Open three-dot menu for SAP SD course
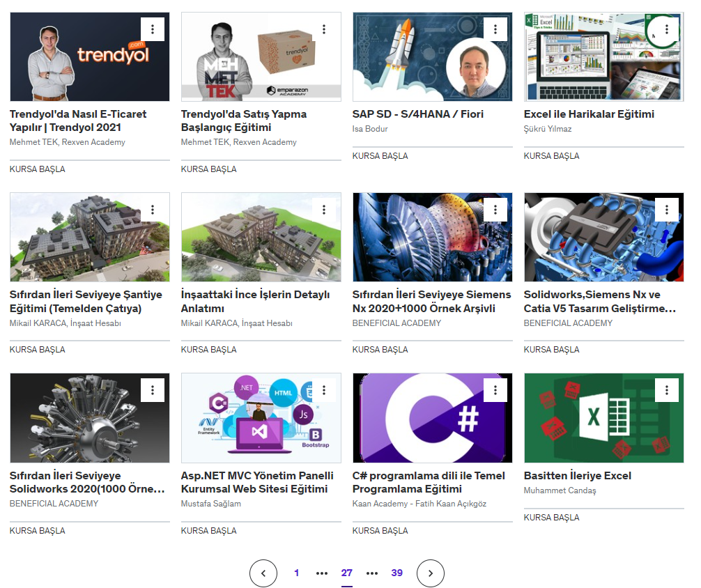 pos(495,29)
